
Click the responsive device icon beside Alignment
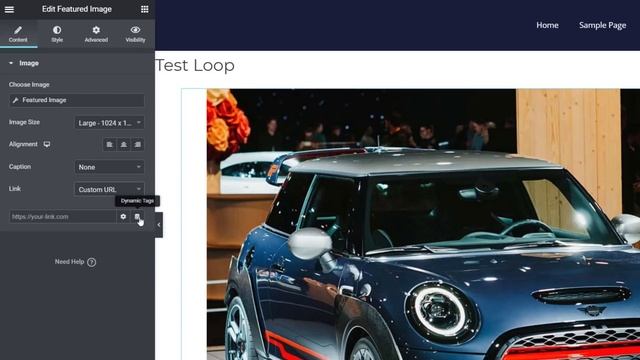(x=47, y=144)
